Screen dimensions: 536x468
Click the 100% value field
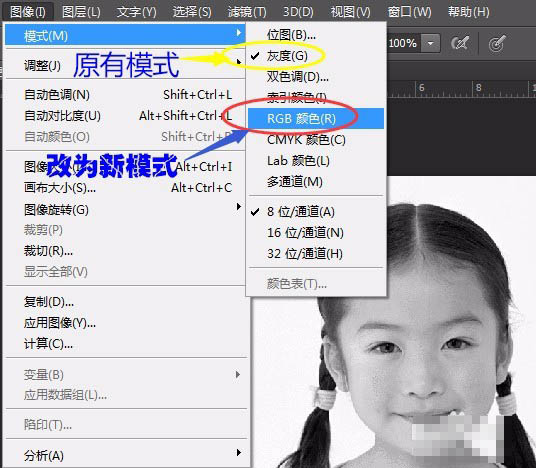coord(404,43)
